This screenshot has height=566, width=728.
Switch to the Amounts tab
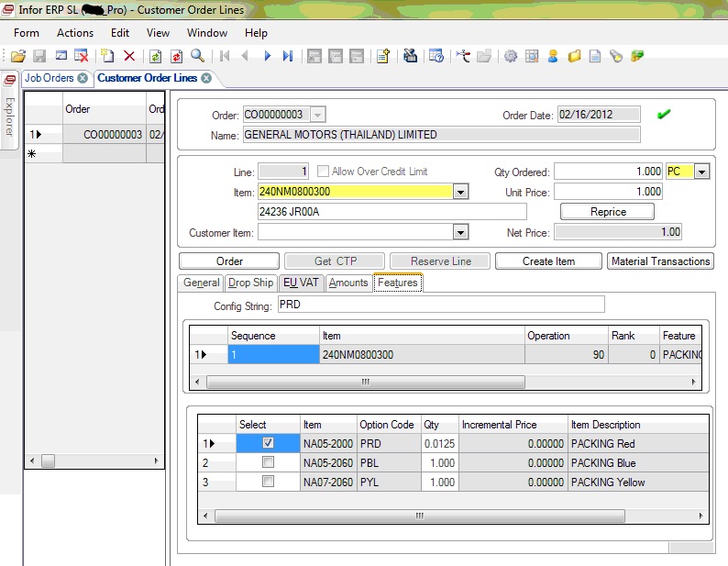(x=348, y=283)
